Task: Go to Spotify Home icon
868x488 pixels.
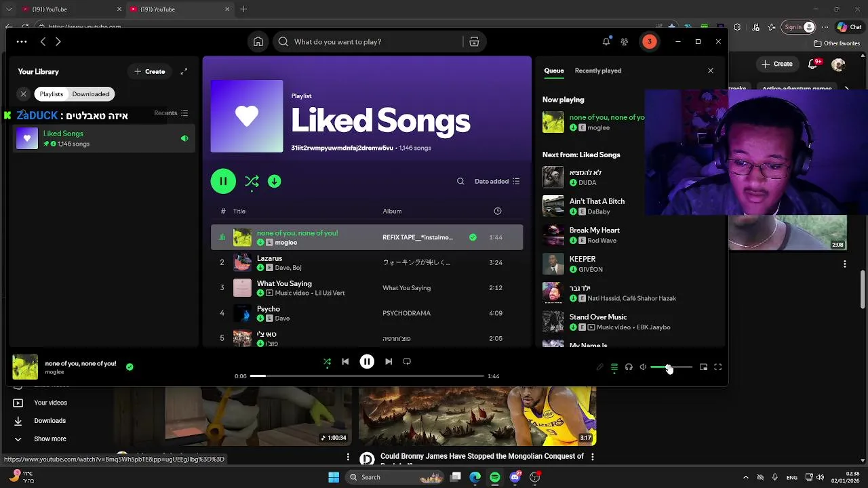Action: click(x=258, y=42)
